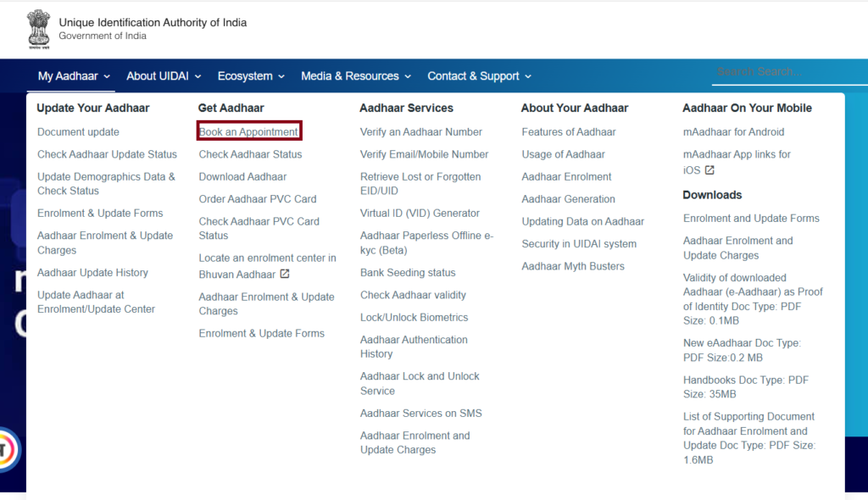The image size is (868, 500).
Task: Click the Aadhaar On Your Mobile heading
Action: tap(748, 108)
